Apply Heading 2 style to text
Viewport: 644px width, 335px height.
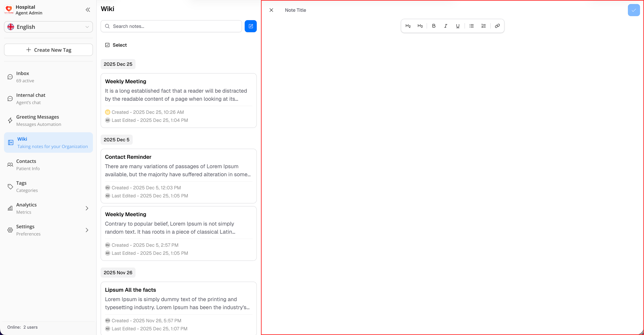408,26
